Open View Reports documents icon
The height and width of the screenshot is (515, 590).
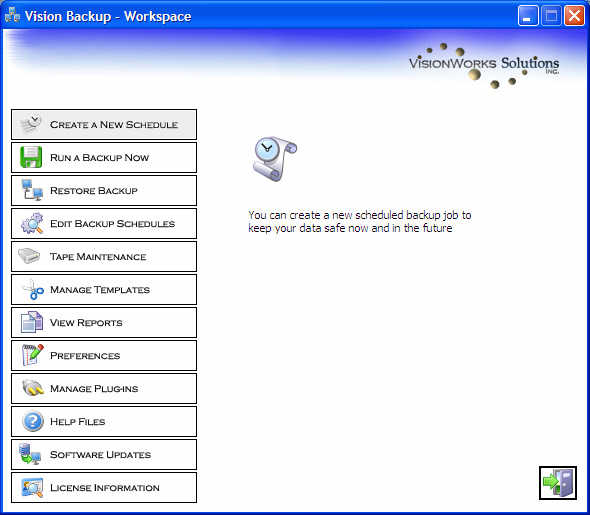pyautogui.click(x=32, y=322)
